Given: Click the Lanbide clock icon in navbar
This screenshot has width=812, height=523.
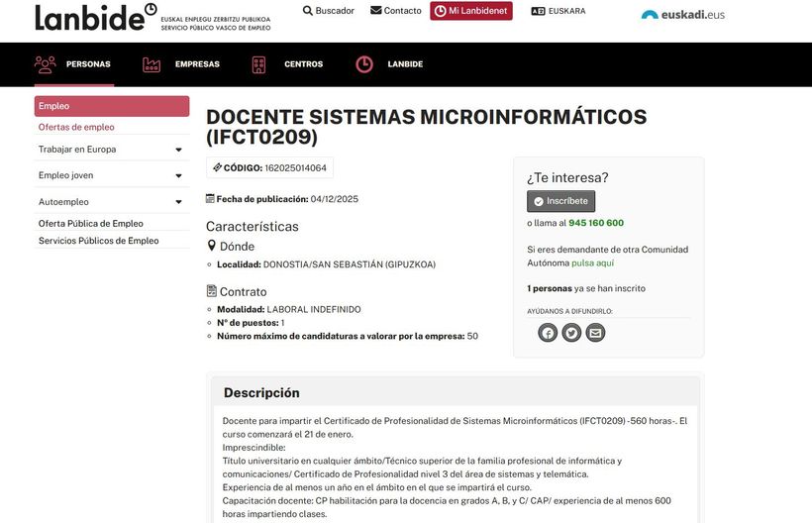Looking at the screenshot, I should [x=364, y=64].
